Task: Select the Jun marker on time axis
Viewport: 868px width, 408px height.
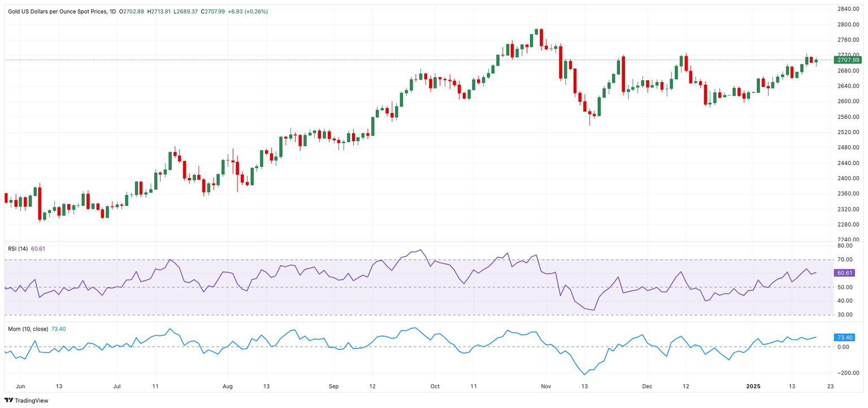Action: [21, 387]
